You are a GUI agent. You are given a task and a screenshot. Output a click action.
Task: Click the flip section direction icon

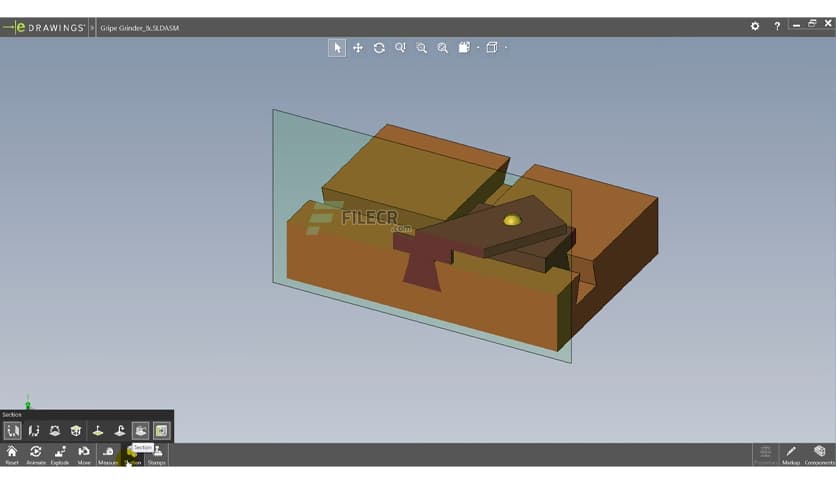tap(119, 431)
